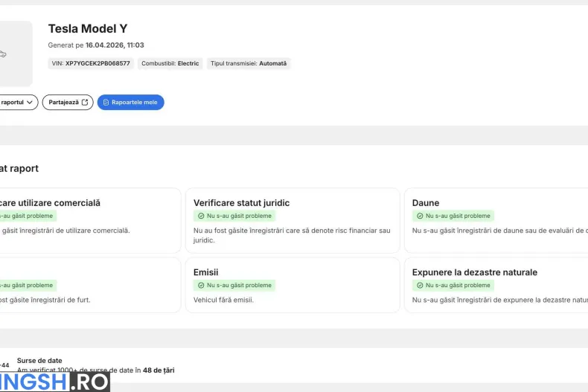588x392 pixels.
Task: Click green check icon under Daune
Action: coord(420,216)
